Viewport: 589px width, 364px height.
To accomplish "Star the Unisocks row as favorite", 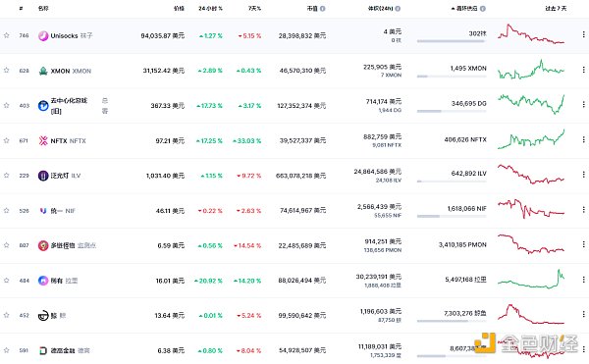I will 7,35.
